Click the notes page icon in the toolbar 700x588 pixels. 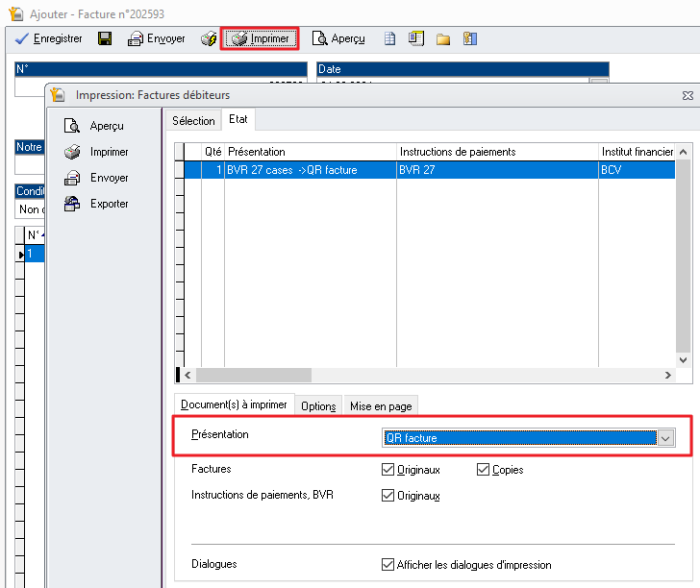[416, 38]
